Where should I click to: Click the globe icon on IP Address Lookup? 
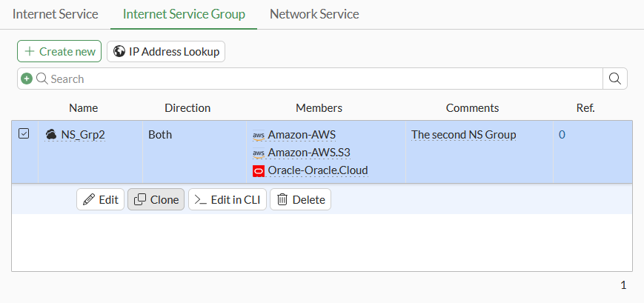coord(119,51)
